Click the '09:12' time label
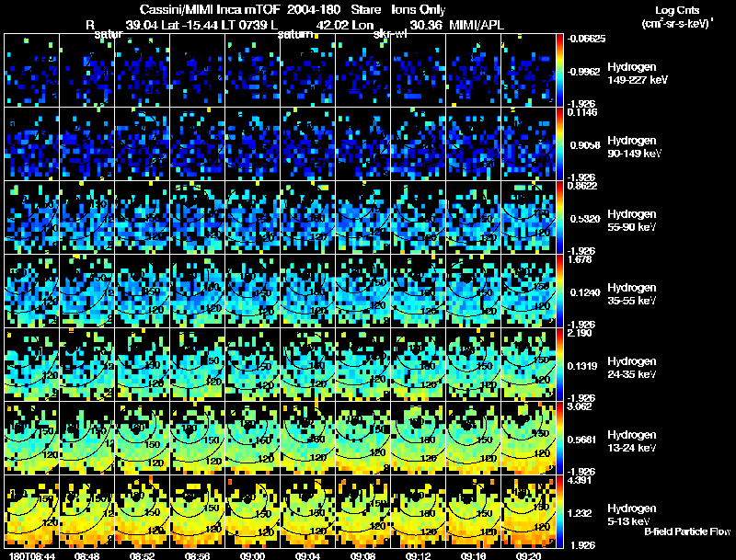 click(x=418, y=555)
